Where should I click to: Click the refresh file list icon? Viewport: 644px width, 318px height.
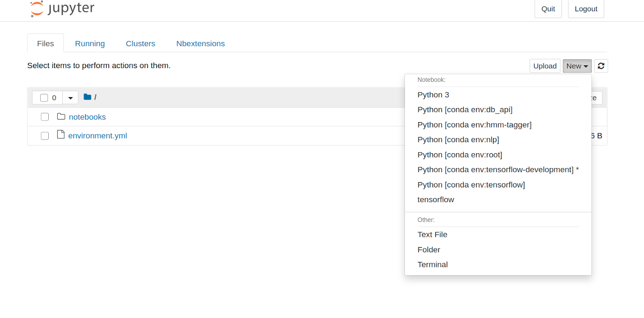coord(601,66)
